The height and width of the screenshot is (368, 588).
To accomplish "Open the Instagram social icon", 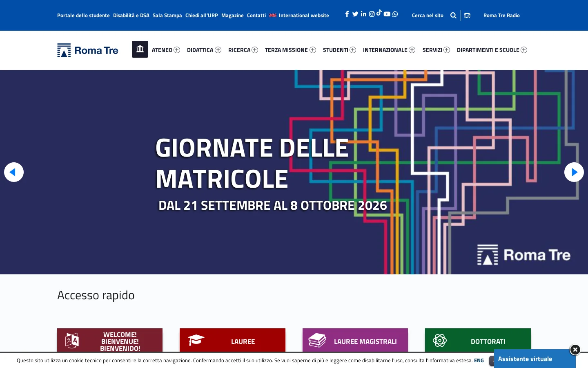I will pyautogui.click(x=372, y=14).
